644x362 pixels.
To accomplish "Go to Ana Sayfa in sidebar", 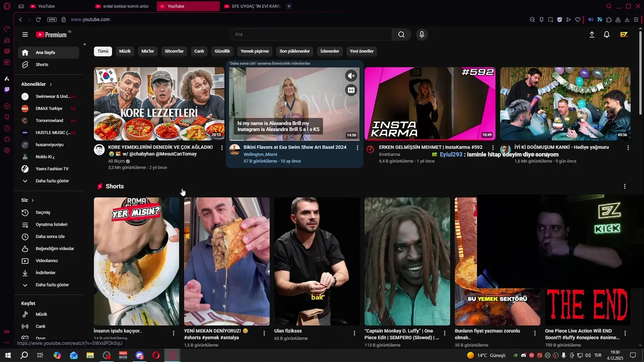I will [x=48, y=53].
